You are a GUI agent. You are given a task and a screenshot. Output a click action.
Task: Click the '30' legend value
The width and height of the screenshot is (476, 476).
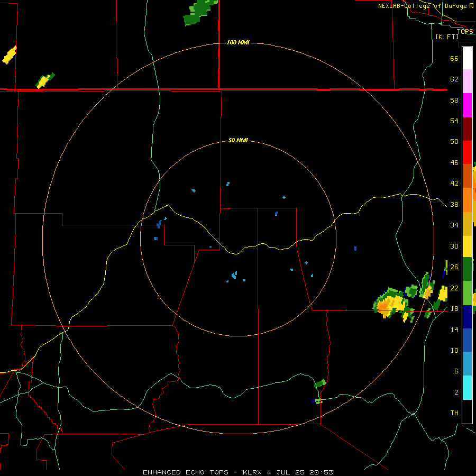[x=454, y=246]
